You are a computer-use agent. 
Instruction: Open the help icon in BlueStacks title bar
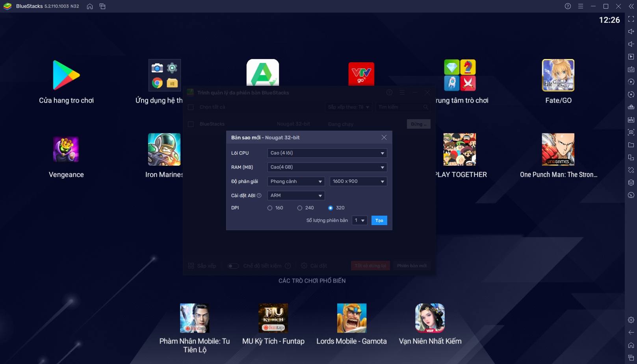(x=568, y=6)
